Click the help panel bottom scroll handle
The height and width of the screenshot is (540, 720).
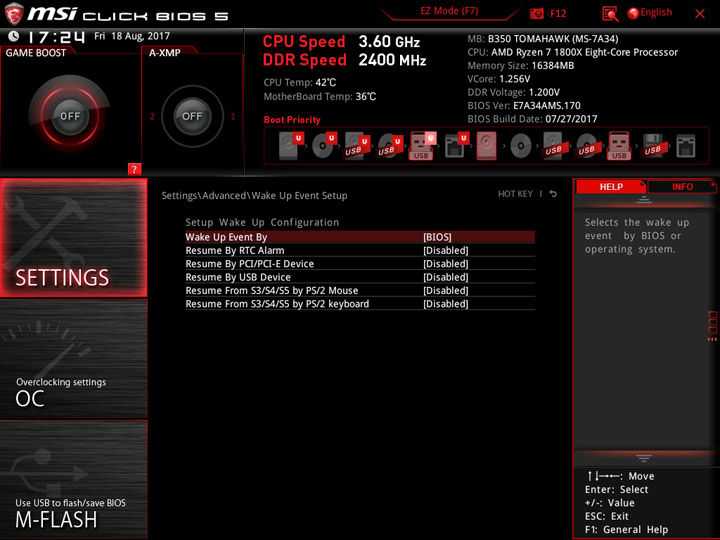tap(644, 458)
